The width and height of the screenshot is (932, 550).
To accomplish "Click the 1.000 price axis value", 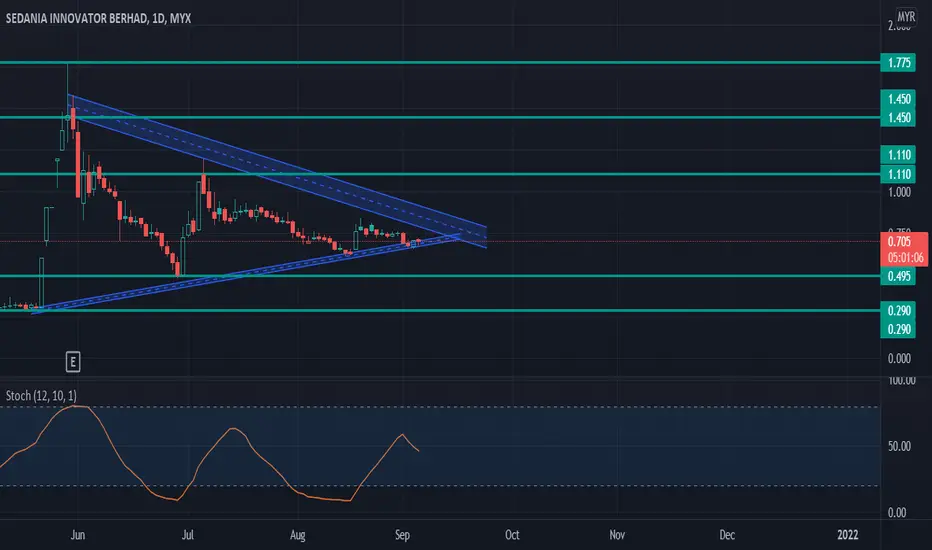I will [x=899, y=192].
